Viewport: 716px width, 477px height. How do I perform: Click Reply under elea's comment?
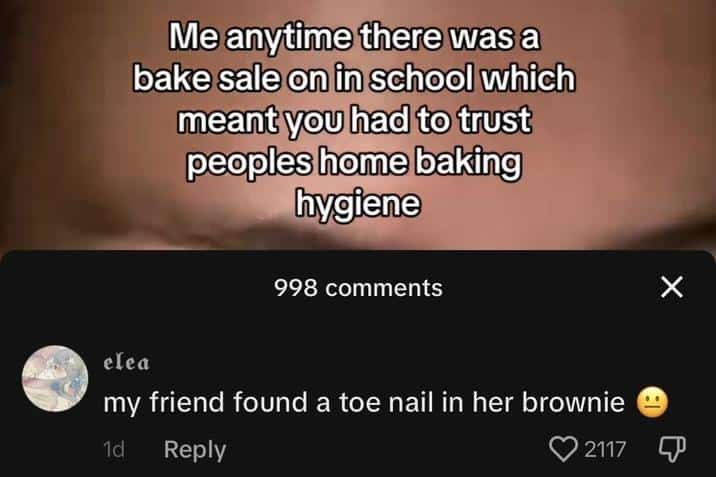tap(195, 450)
